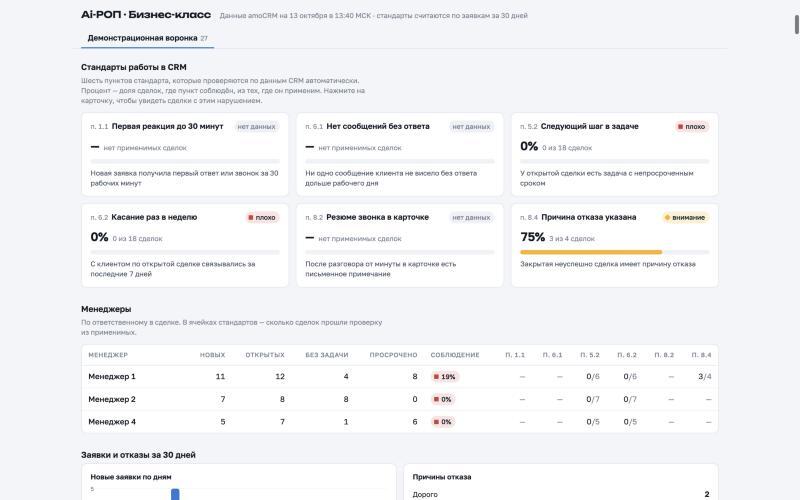Click the П. 6.1 column header
The width and height of the screenshot is (800, 500).
[x=552, y=355]
